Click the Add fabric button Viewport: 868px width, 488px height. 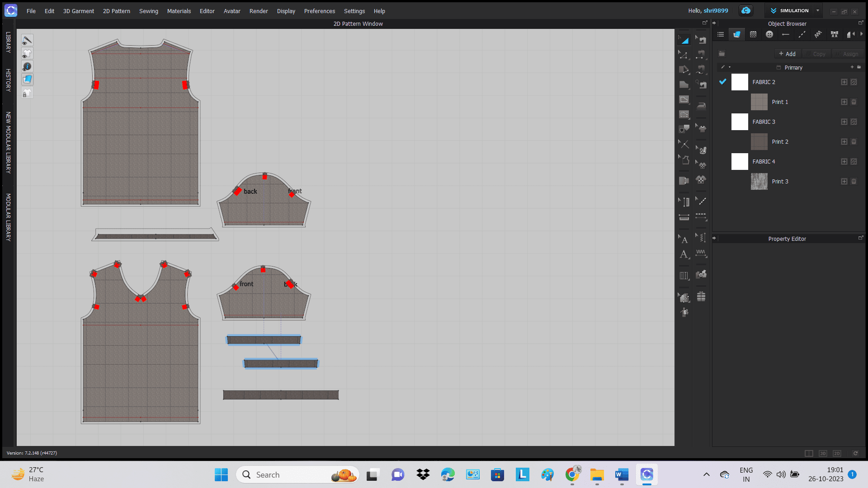(787, 54)
